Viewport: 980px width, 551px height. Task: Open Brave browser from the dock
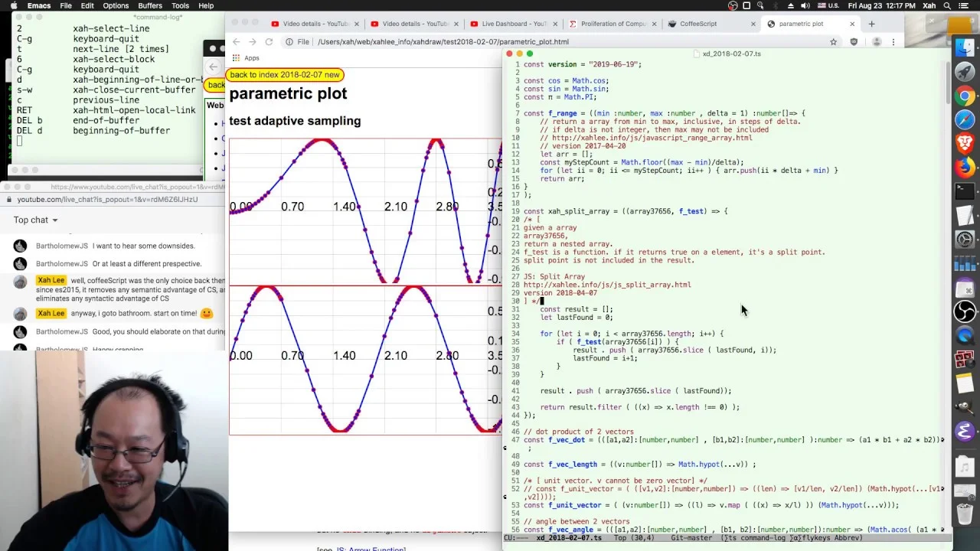[x=965, y=142]
